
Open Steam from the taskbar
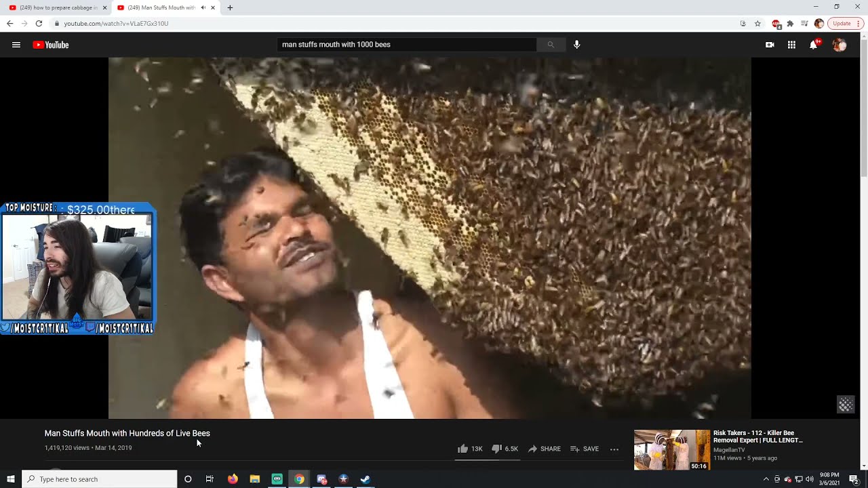click(x=365, y=479)
